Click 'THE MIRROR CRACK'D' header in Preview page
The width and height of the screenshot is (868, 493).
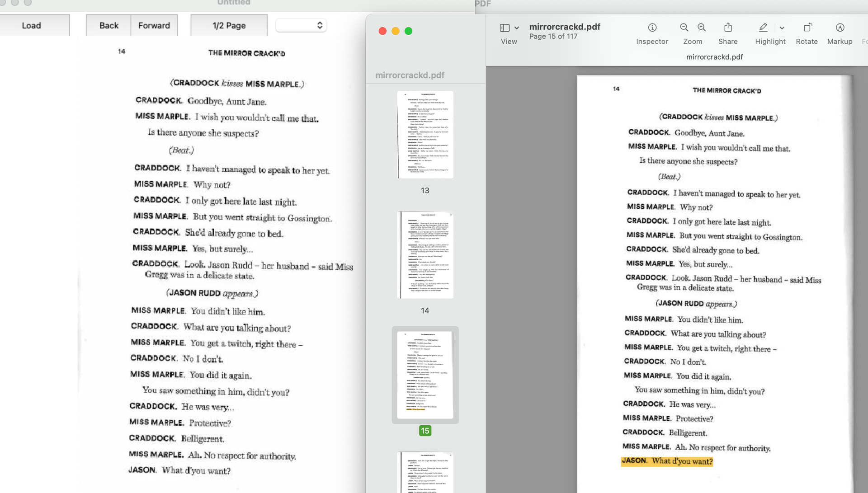(x=727, y=90)
